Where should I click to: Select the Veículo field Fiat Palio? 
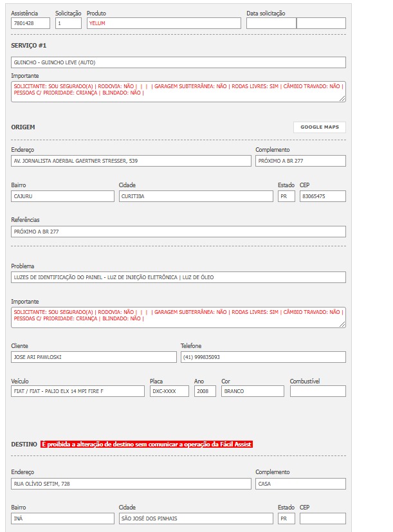pos(78,391)
